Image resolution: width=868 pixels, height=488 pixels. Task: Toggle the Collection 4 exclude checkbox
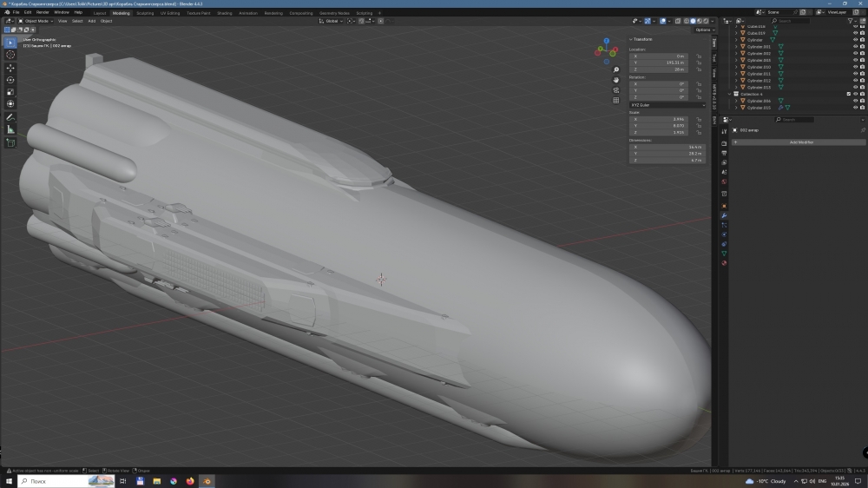tap(848, 94)
